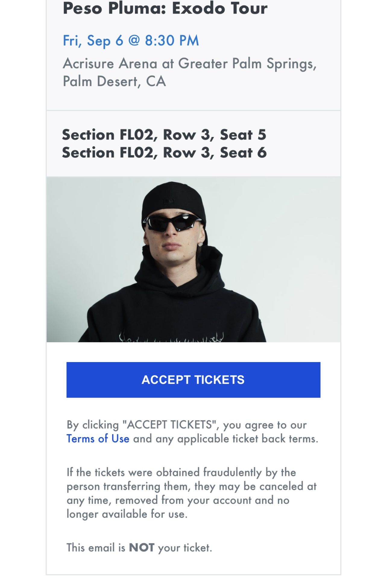
Task: Click the bold NOT word
Action: pyautogui.click(x=141, y=547)
